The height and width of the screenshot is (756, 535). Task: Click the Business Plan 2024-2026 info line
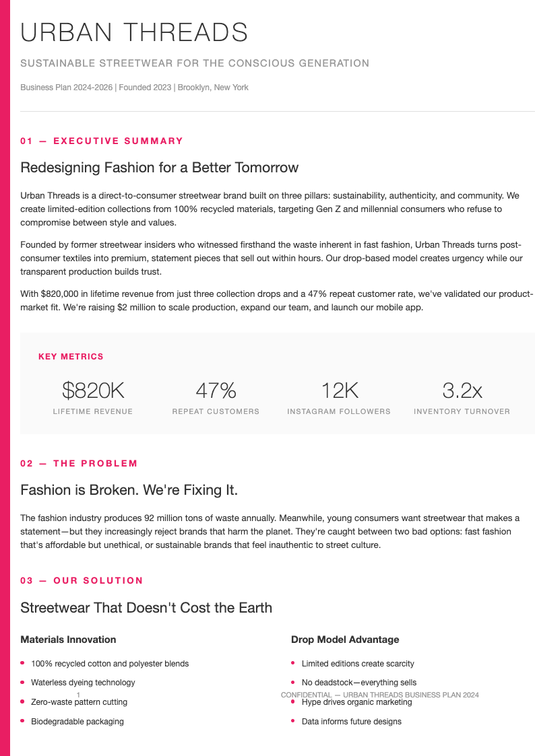(x=134, y=88)
